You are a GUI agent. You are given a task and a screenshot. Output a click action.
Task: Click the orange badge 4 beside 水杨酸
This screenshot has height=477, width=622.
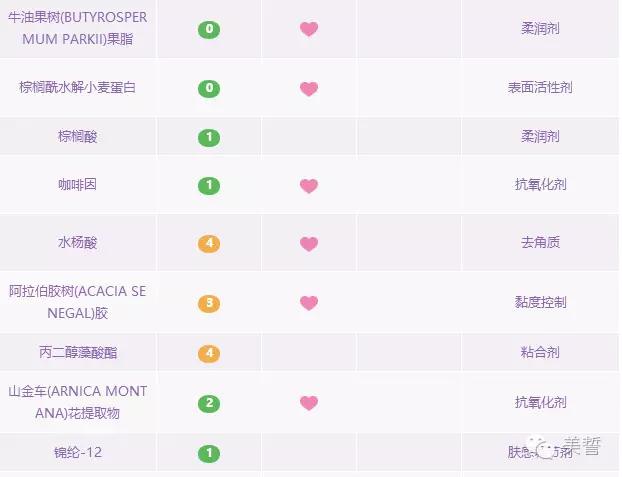coord(209,243)
